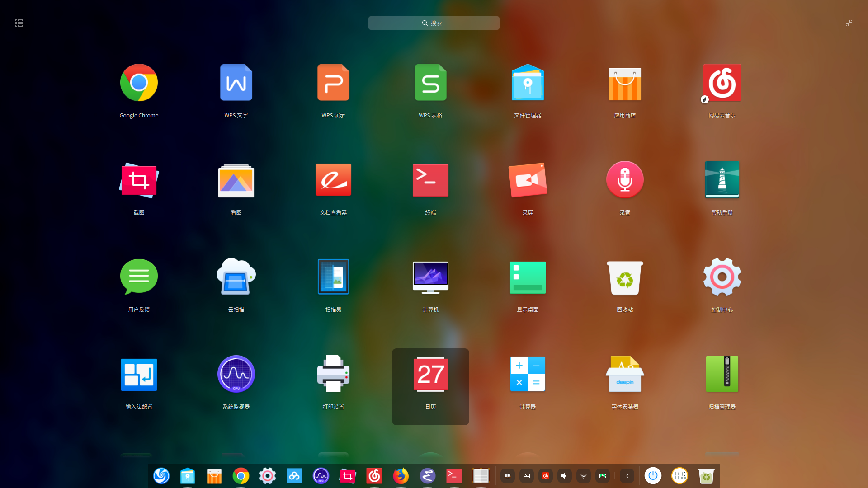Open the book reader icon in dock

click(x=481, y=476)
